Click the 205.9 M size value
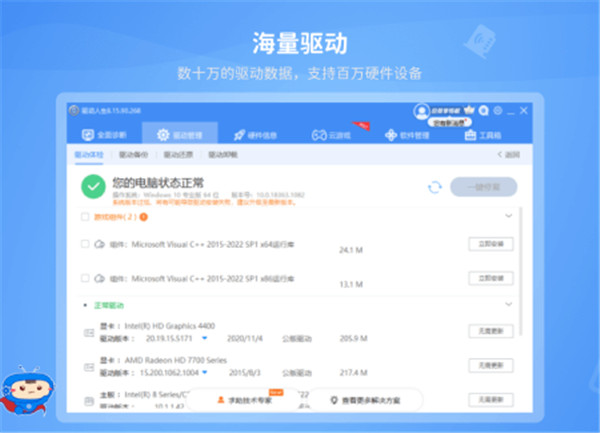The image size is (600, 433). 354,339
